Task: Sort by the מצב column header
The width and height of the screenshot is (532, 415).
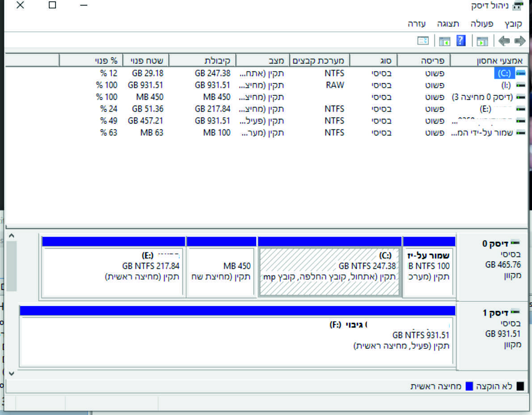Action: point(262,60)
